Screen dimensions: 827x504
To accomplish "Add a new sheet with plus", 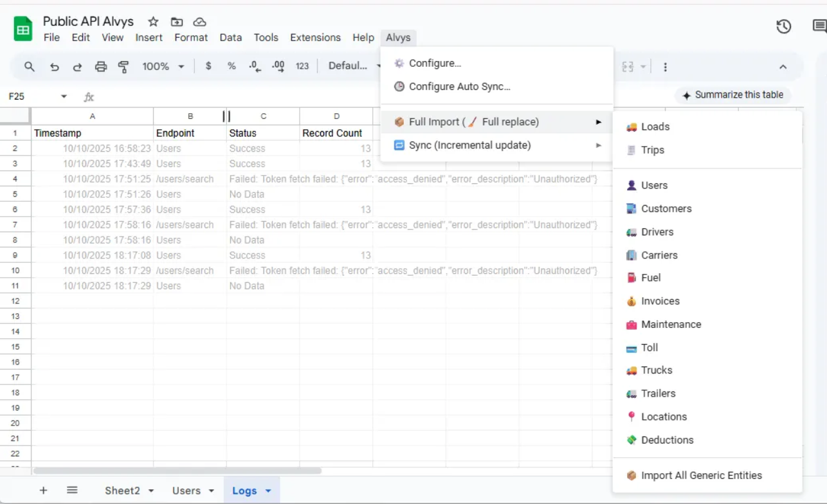I will (43, 491).
